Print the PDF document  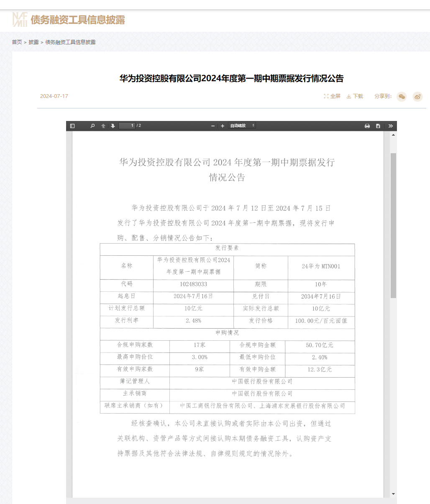tap(367, 126)
